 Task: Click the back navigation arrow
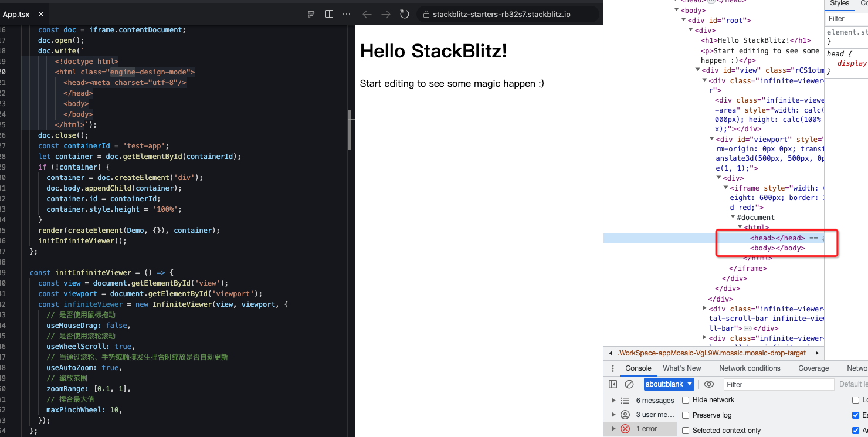(x=368, y=14)
